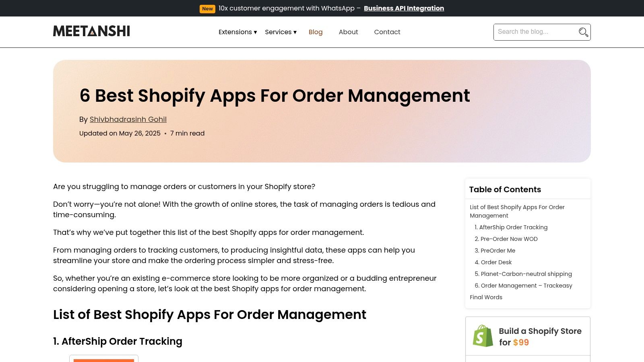Jump to 3. PreOrder Me
This screenshot has height=362, width=644.
[x=495, y=251]
